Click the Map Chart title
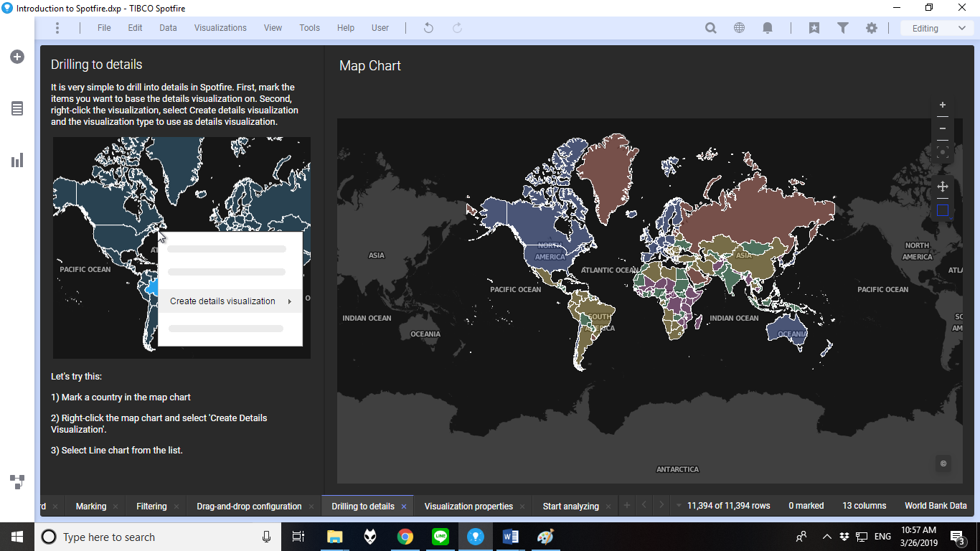This screenshot has width=980, height=551. pos(370,66)
